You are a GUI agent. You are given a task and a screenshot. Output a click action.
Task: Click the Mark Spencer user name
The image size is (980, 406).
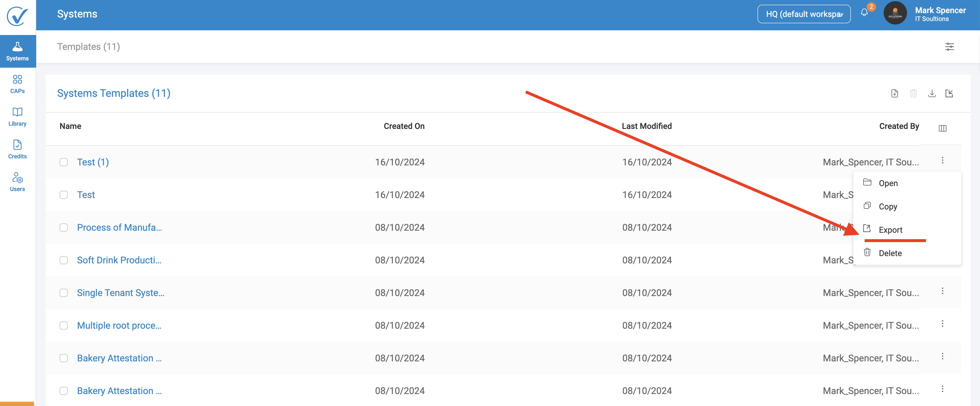[x=941, y=10]
